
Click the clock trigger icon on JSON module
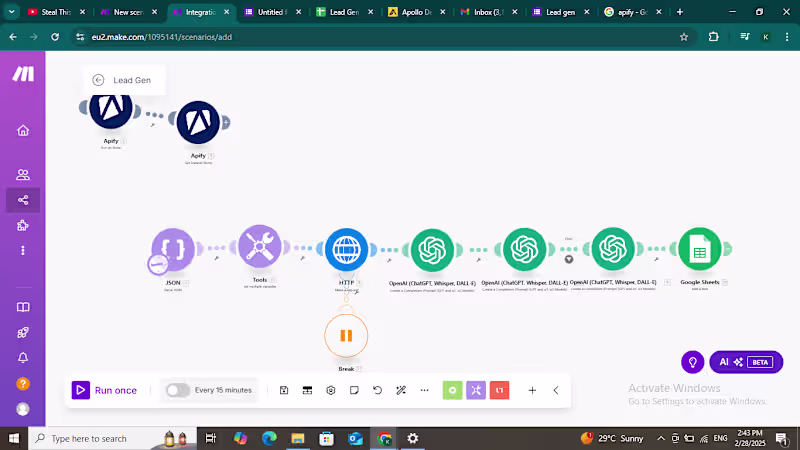pyautogui.click(x=158, y=264)
